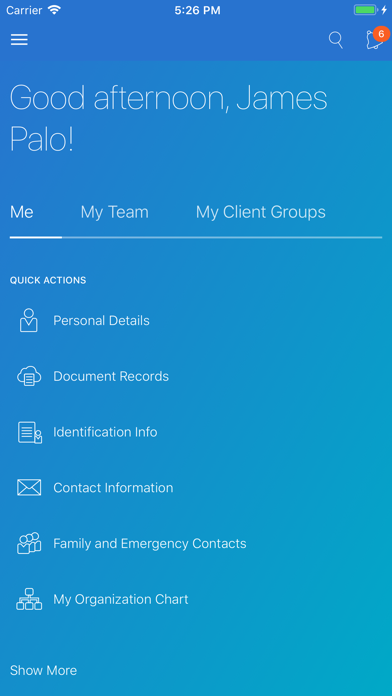This screenshot has width=392, height=696.
Task: Tap the 5:26 PM clock
Action: click(x=197, y=10)
